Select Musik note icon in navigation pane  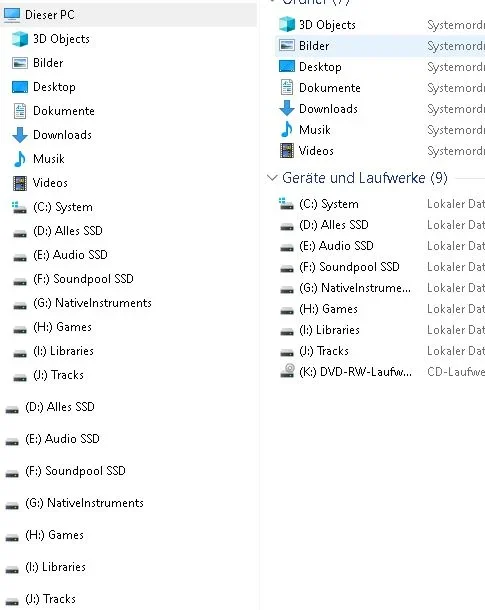coord(20,159)
